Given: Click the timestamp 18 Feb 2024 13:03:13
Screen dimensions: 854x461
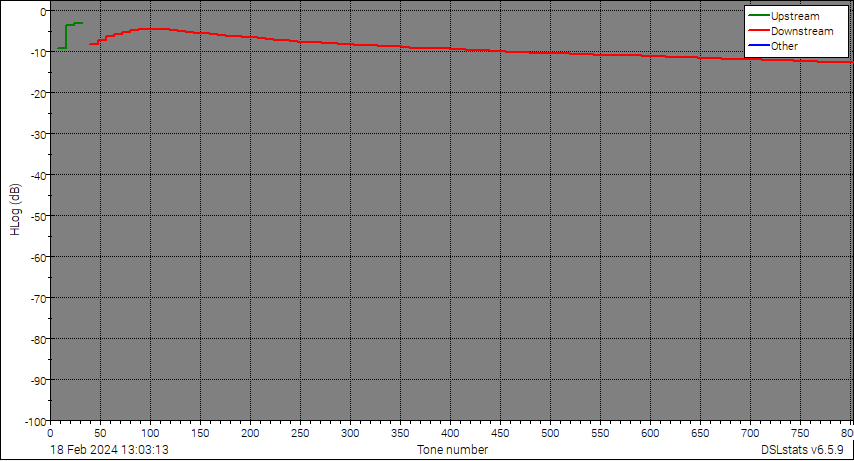Looking at the screenshot, I should [x=109, y=450].
